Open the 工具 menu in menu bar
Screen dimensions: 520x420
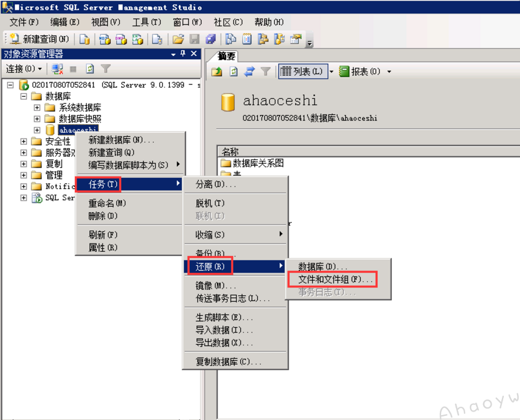pyautogui.click(x=146, y=22)
